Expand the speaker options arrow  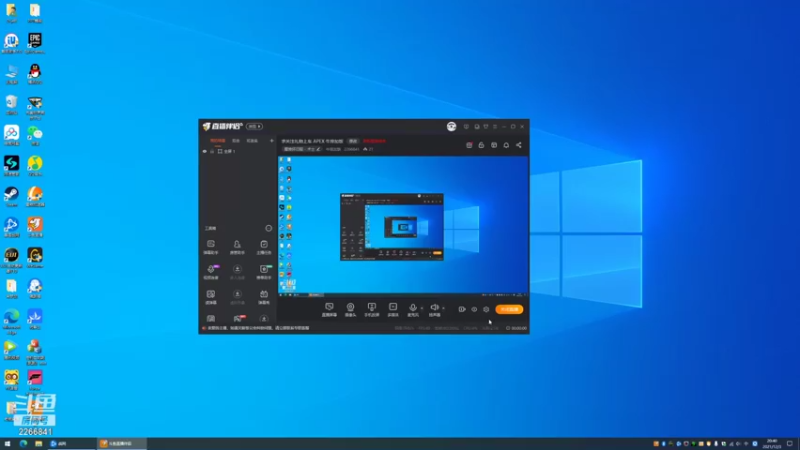443,308
